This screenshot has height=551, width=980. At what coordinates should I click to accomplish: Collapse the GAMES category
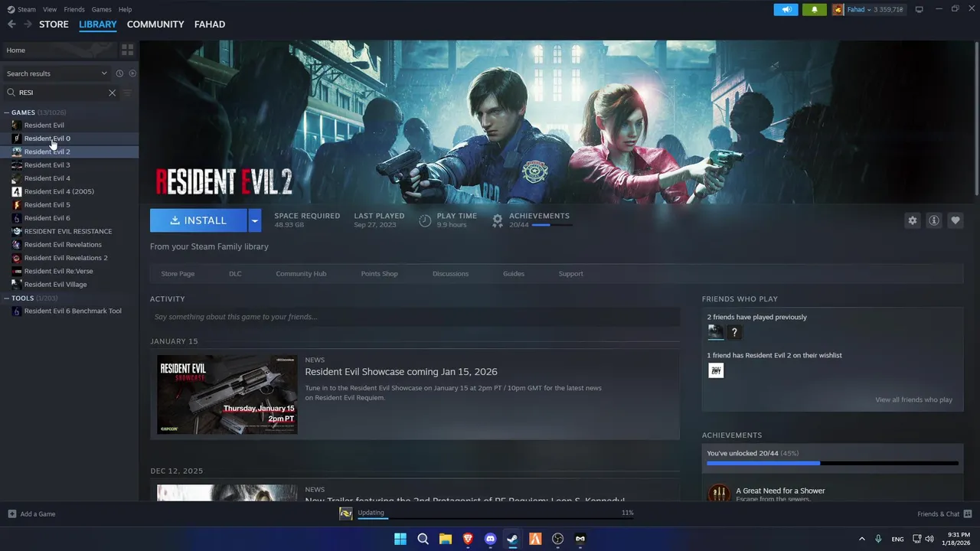pyautogui.click(x=7, y=112)
